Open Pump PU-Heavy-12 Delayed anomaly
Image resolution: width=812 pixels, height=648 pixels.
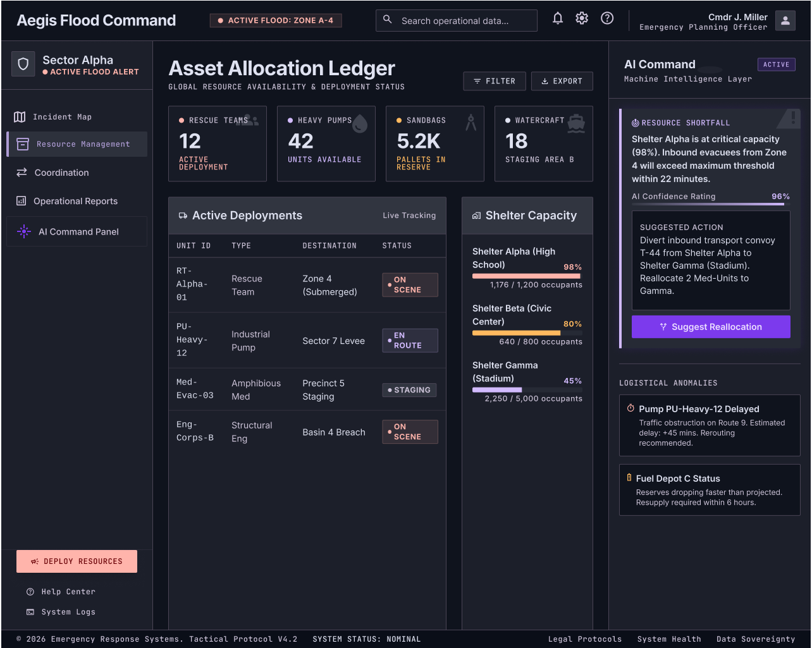[x=710, y=425]
